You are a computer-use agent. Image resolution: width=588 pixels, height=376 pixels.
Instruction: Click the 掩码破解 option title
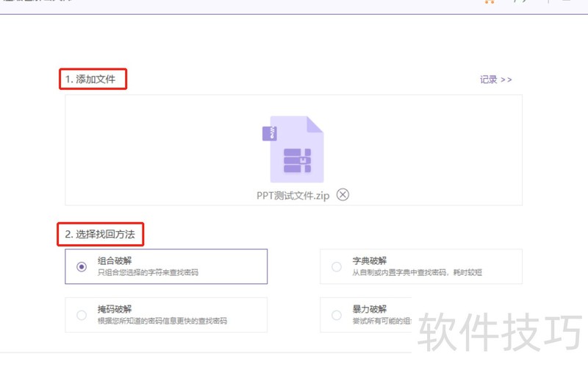(115, 309)
